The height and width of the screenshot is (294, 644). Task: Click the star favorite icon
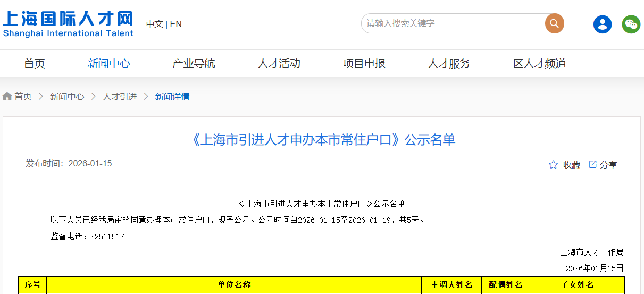click(x=553, y=165)
